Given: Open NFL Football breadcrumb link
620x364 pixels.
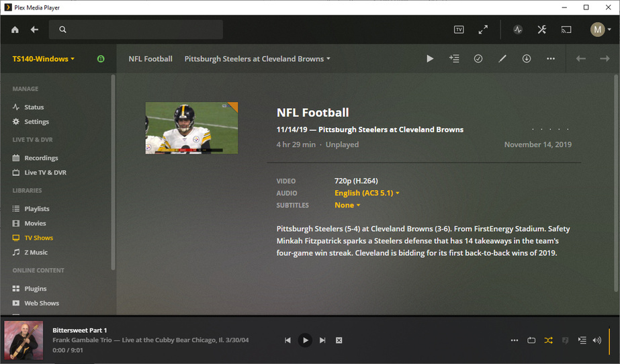Looking at the screenshot, I should pyautogui.click(x=150, y=59).
